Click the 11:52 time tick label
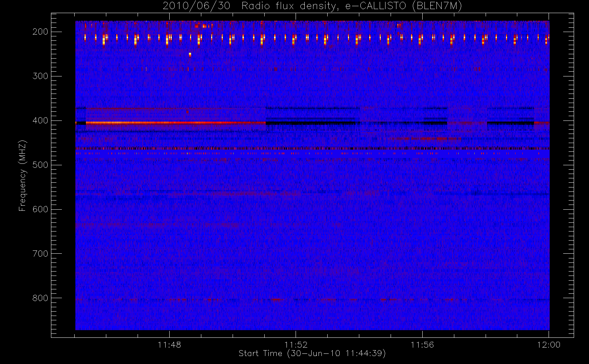The width and height of the screenshot is (589, 364). point(296,345)
